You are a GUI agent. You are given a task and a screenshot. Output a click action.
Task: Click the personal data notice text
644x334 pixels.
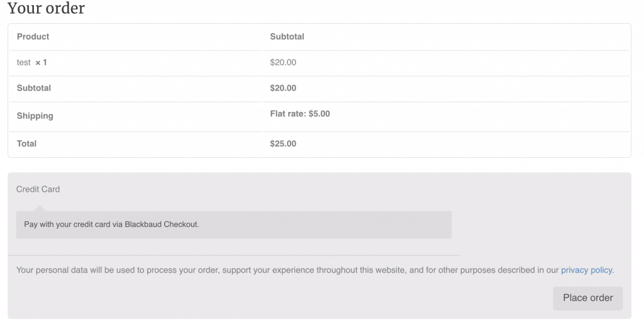point(287,270)
